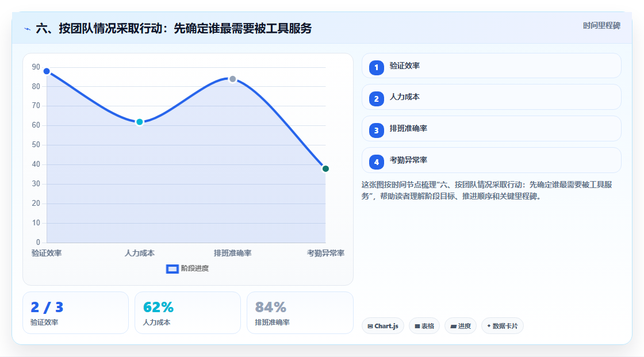The image size is (644, 357).
Task: Click the x-axis label 验证效率
Action: 47,253
